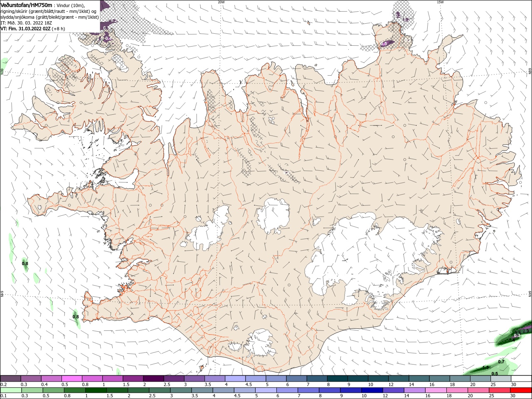Pick lower legend pale green swatch between 0.1 and 0.3
Image resolution: width=532 pixels, height=399 pixels.
pyautogui.click(x=10, y=390)
